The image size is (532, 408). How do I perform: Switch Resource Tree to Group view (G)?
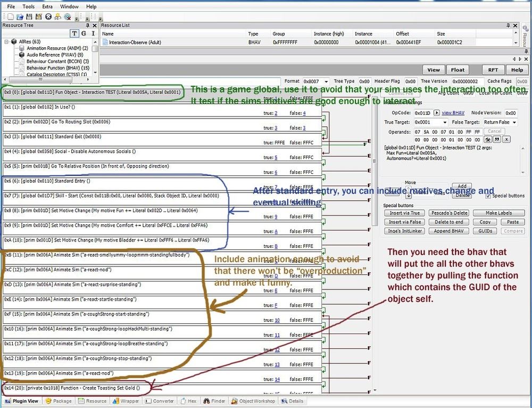coord(84,33)
